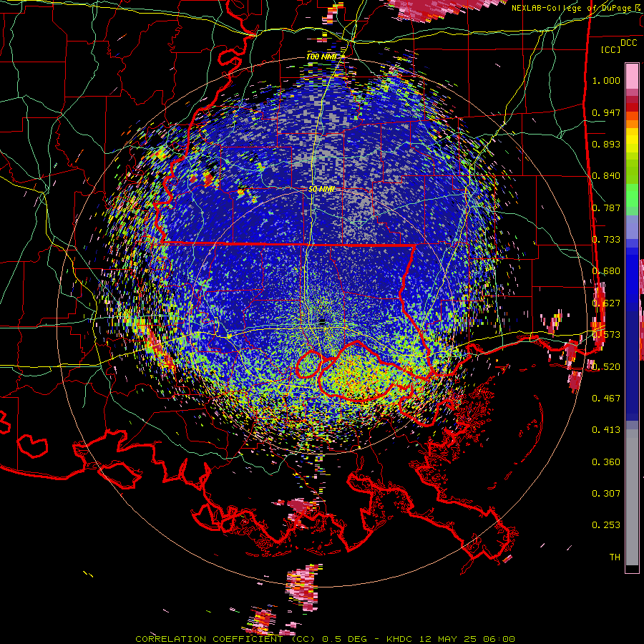Click the CORRELATION COEFFICIENT (CC) product title text
This screenshot has width=644, height=644.
tap(225, 639)
